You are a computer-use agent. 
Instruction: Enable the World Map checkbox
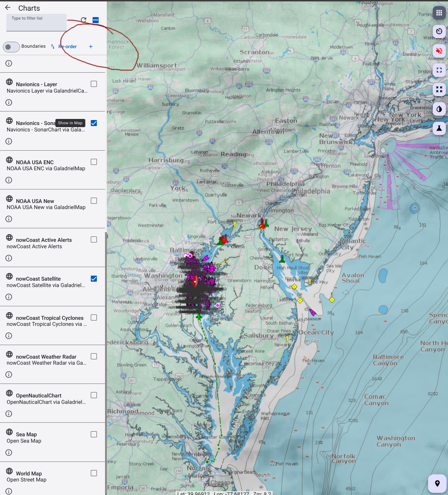click(94, 473)
